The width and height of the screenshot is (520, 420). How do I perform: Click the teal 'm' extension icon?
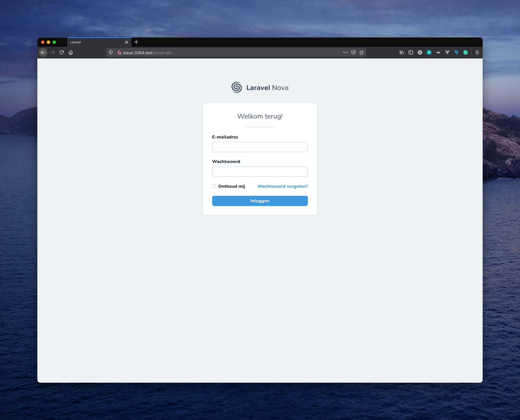pyautogui.click(x=429, y=52)
